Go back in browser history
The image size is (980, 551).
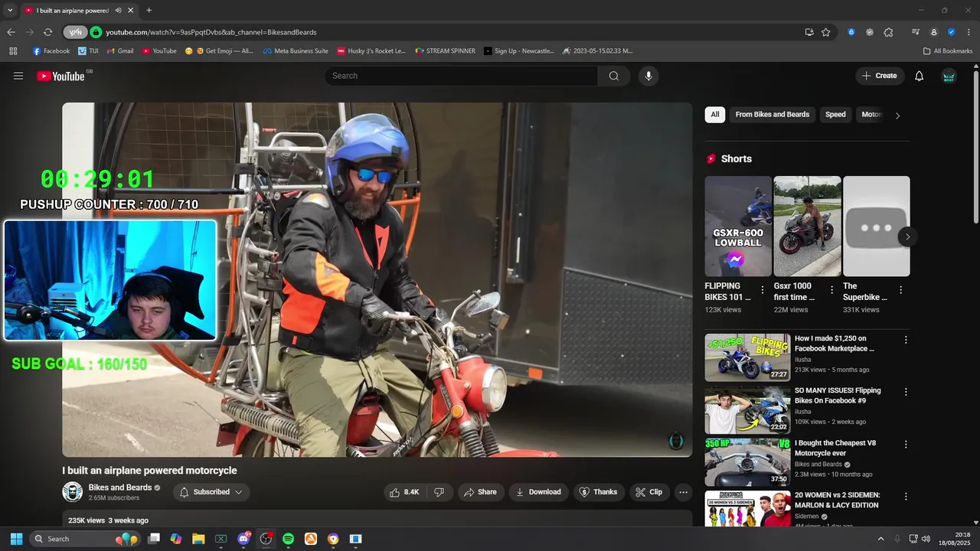[x=11, y=32]
